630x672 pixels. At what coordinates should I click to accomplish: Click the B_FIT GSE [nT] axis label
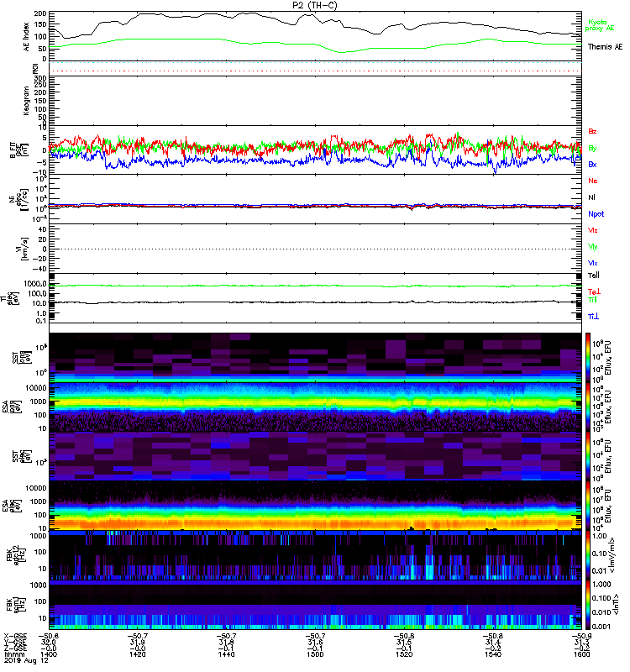point(18,150)
